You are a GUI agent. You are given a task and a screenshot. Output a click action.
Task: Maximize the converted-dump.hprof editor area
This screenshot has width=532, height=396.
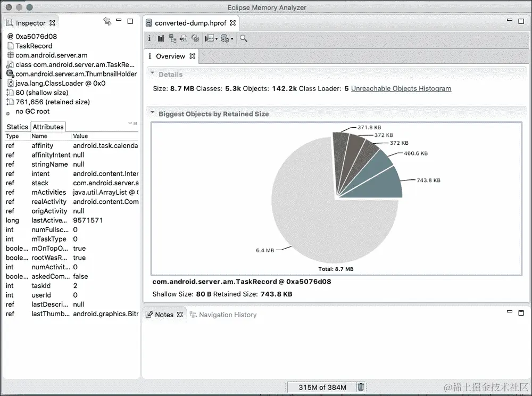click(521, 21)
